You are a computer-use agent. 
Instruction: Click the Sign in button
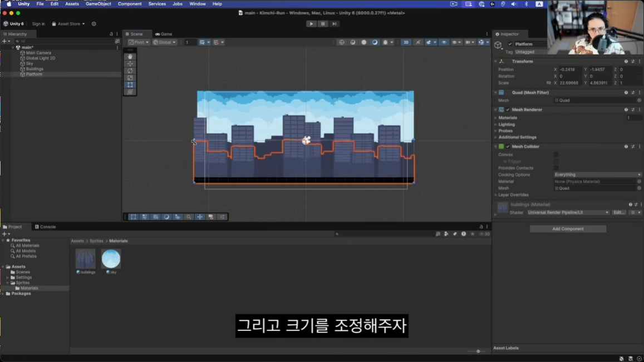coord(38,24)
